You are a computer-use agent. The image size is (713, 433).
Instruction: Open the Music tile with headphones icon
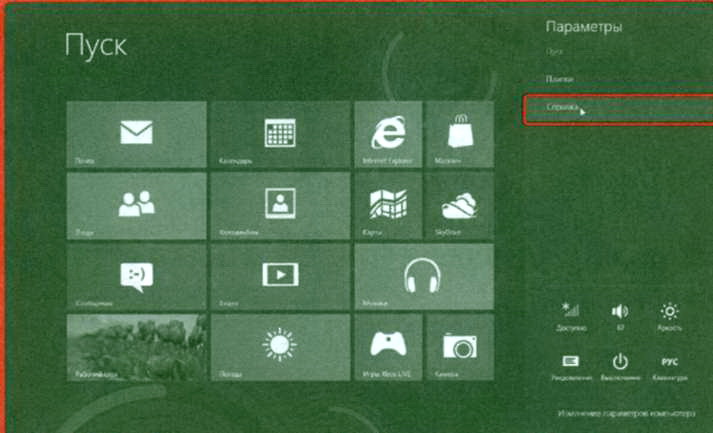[x=424, y=277]
